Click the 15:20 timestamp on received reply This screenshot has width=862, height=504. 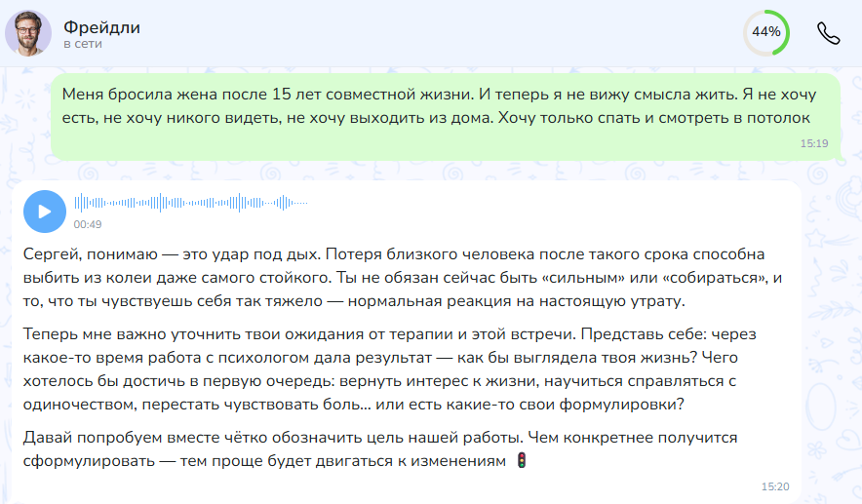(x=774, y=485)
